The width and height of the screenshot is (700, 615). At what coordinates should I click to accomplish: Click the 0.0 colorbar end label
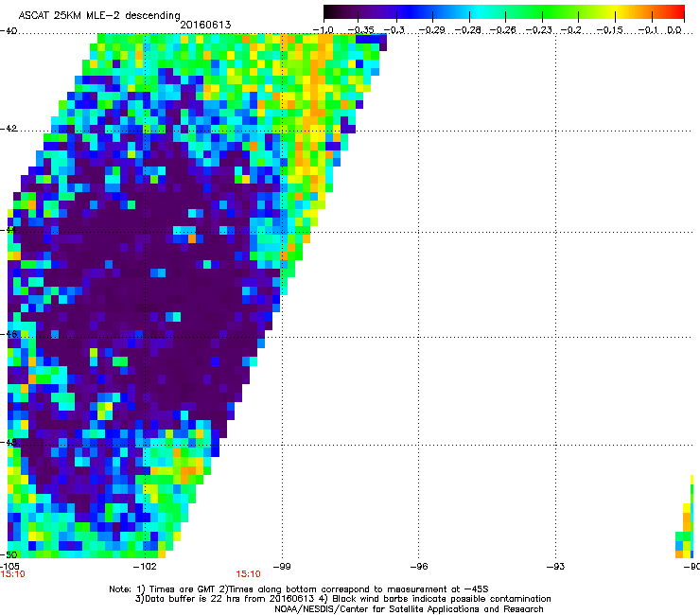(674, 30)
